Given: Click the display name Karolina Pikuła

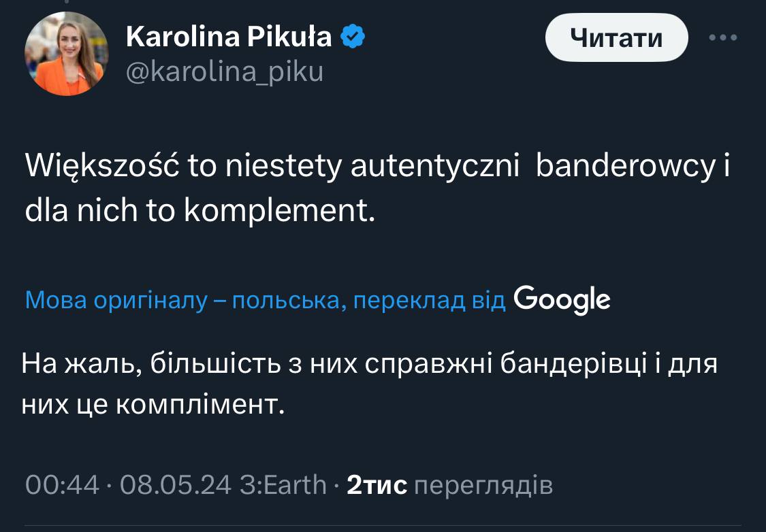Looking at the screenshot, I should 229,37.
